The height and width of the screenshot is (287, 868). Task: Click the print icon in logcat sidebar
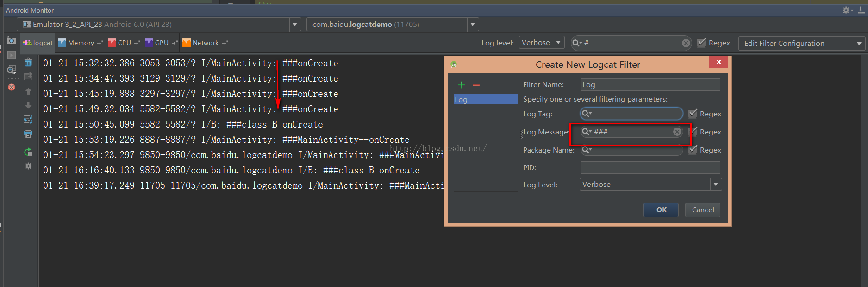(x=28, y=134)
